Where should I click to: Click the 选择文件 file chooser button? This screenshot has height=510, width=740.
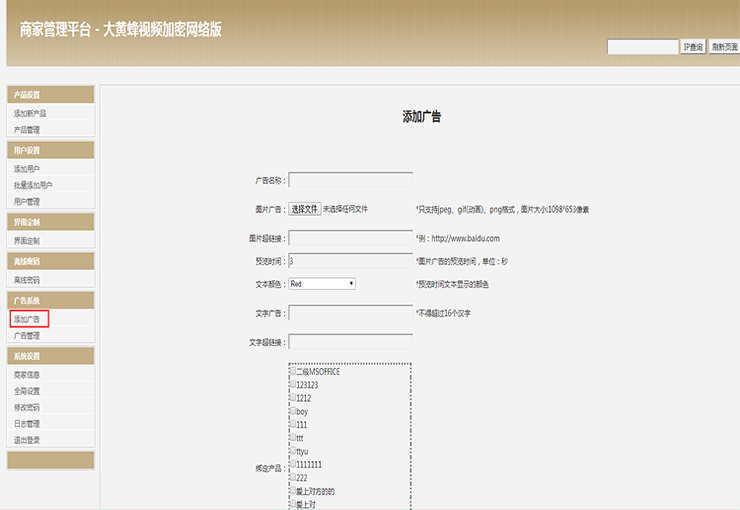pos(305,209)
